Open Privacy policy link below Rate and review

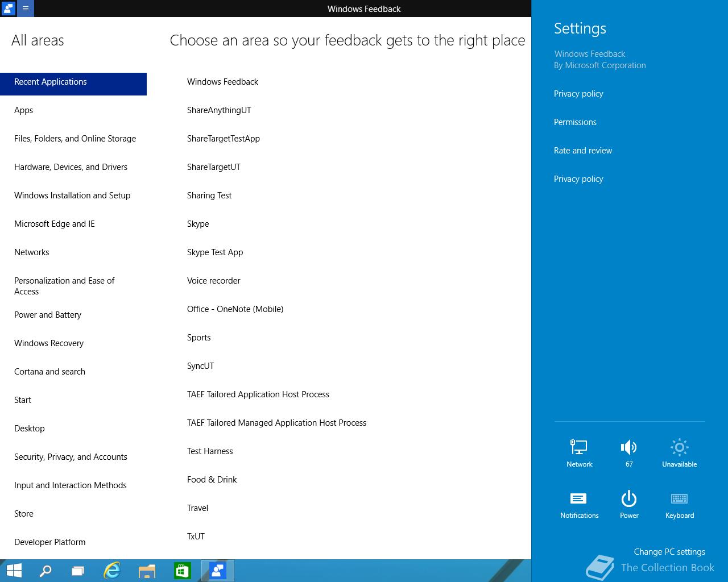point(578,179)
